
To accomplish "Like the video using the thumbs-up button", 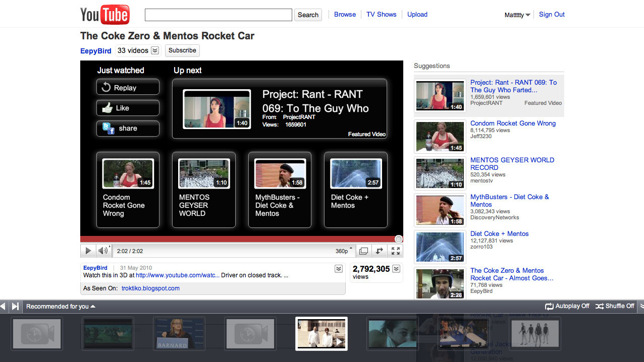I will [128, 108].
